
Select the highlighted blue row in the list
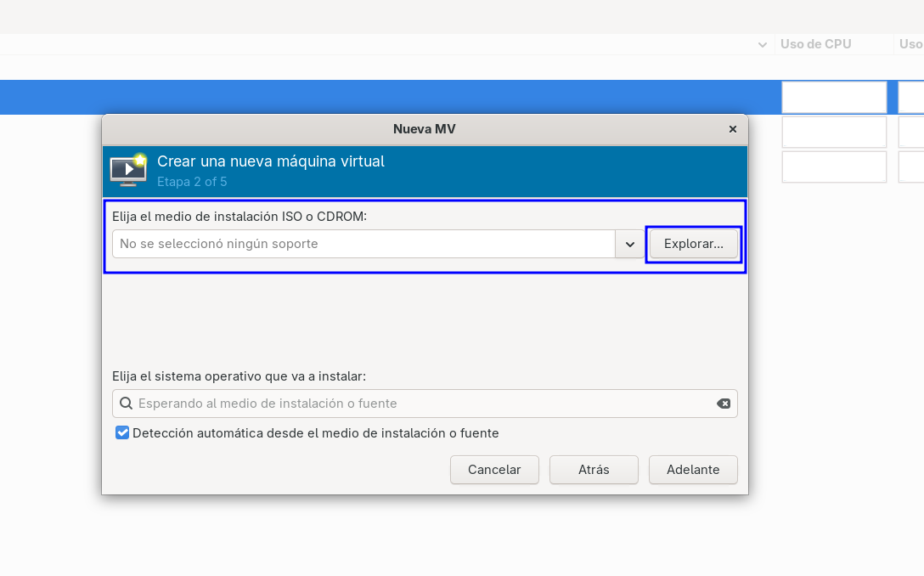389,98
